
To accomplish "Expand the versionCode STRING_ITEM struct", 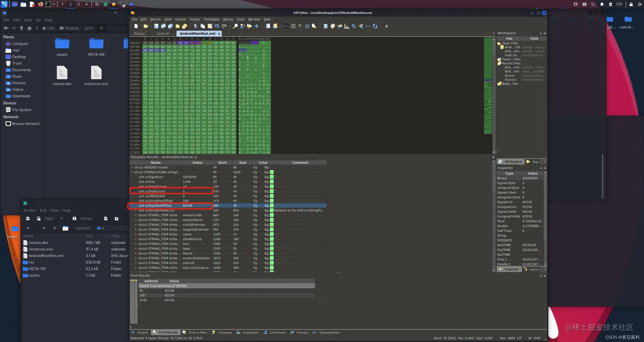I will pos(136,215).
